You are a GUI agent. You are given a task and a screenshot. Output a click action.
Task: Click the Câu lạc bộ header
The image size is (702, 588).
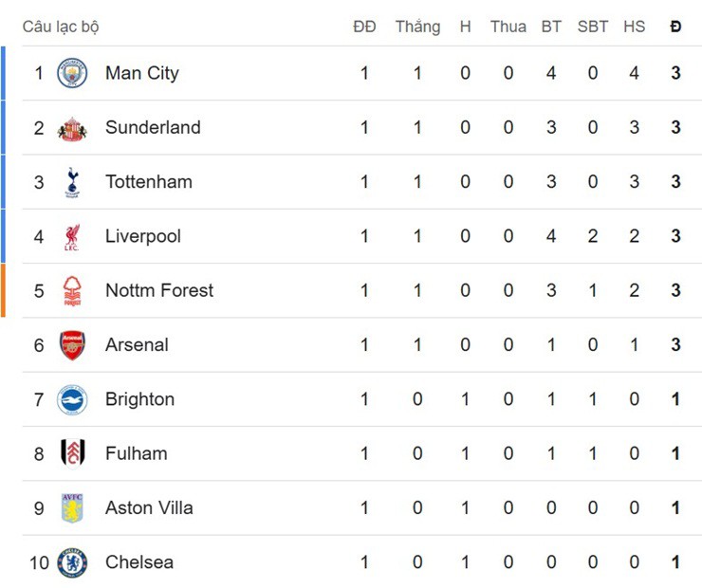coord(61,27)
